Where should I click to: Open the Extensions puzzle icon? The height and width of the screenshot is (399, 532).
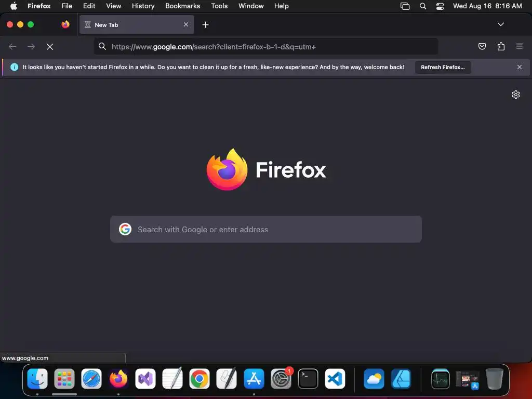tap(501, 46)
